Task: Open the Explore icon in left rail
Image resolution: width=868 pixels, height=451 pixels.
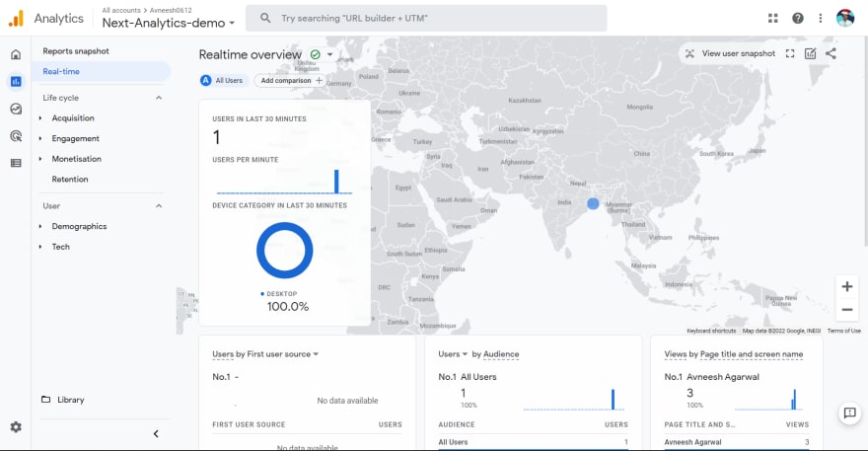Action: 16,109
